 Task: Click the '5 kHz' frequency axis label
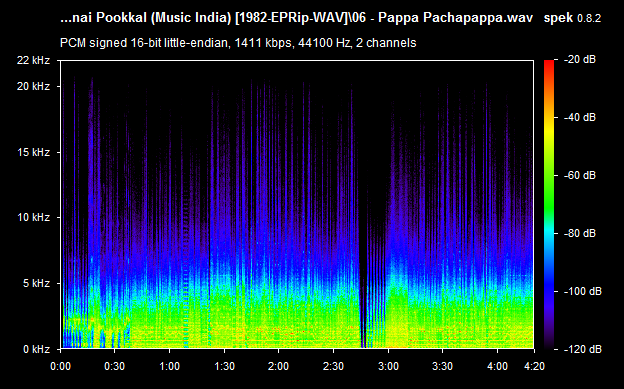36,283
